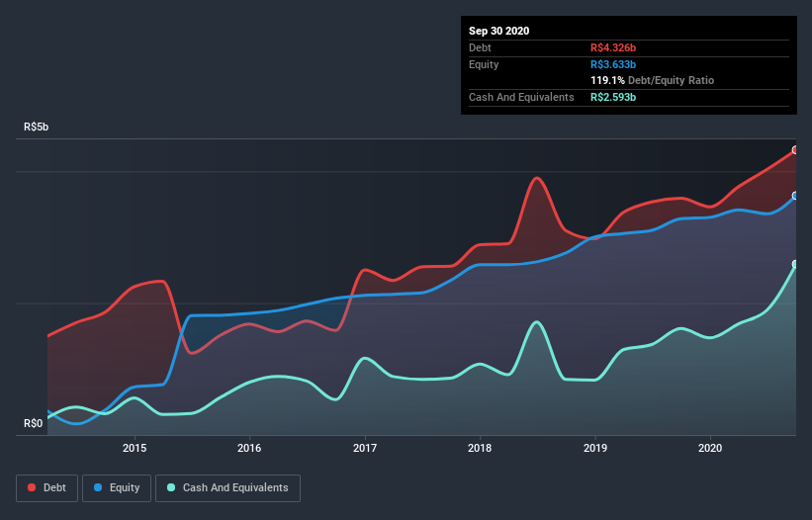Toggle the Debt series legend button
Viewport: 812px width, 520px height.
point(46,488)
